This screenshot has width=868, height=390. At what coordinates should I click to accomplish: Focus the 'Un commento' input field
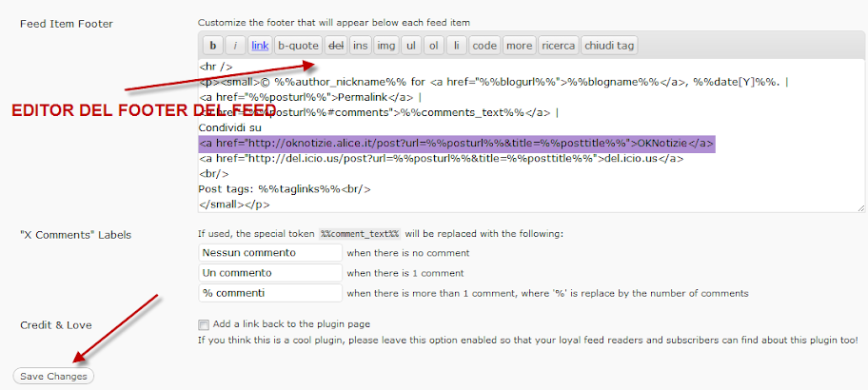point(270,273)
